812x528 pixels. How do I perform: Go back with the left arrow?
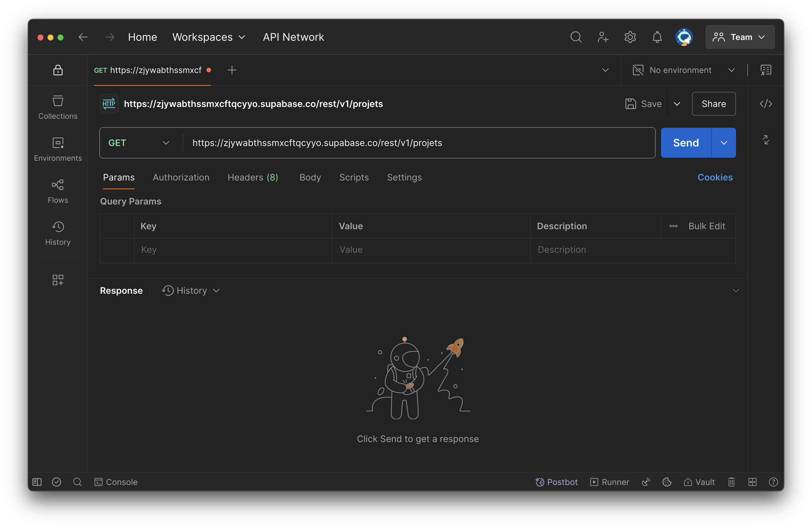pyautogui.click(x=83, y=37)
